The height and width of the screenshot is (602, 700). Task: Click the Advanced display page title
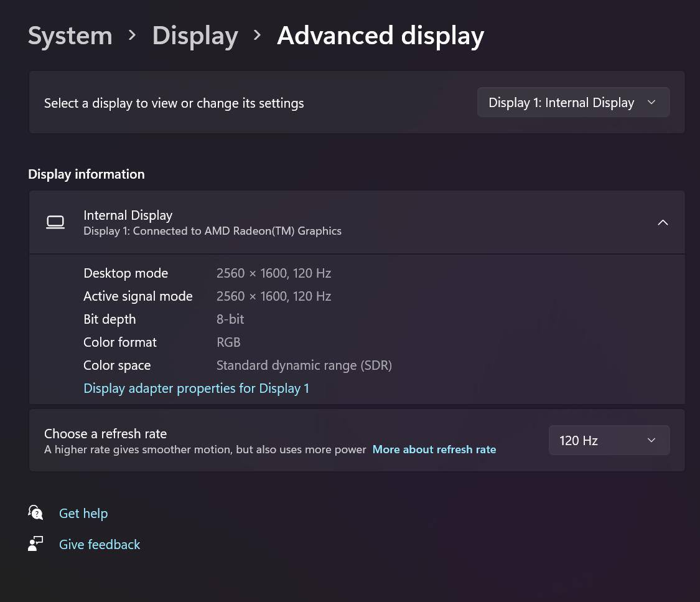380,35
